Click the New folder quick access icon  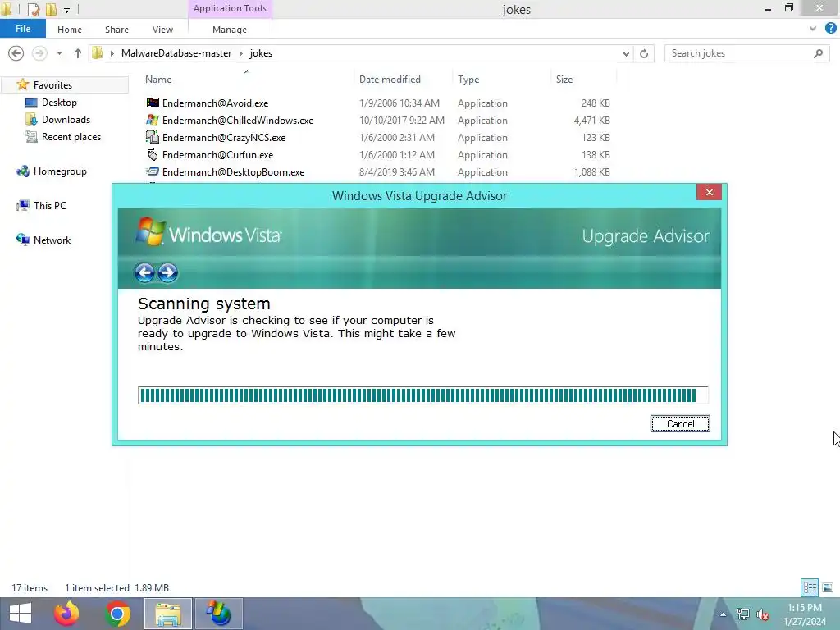pyautogui.click(x=52, y=9)
